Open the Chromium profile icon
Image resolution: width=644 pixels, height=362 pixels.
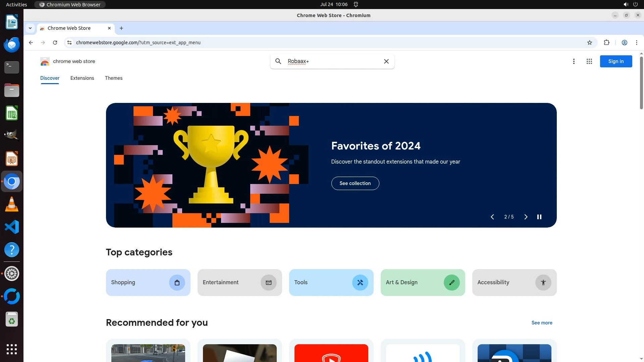pos(624,43)
